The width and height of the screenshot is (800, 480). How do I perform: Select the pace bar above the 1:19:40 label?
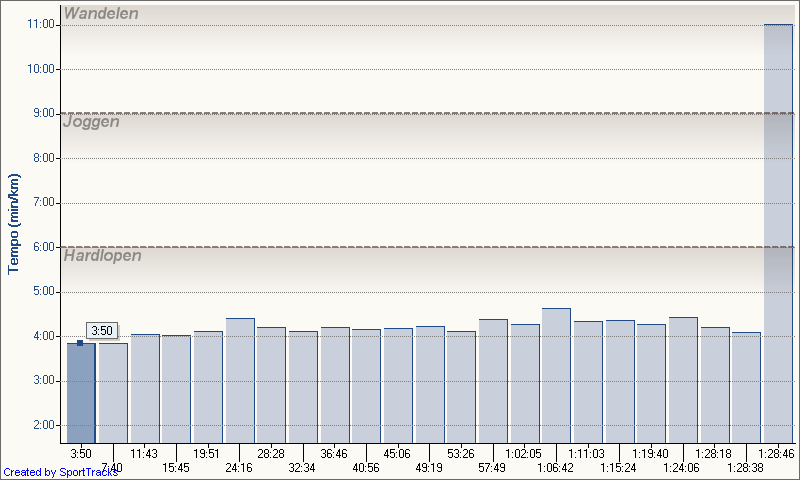pos(651,384)
